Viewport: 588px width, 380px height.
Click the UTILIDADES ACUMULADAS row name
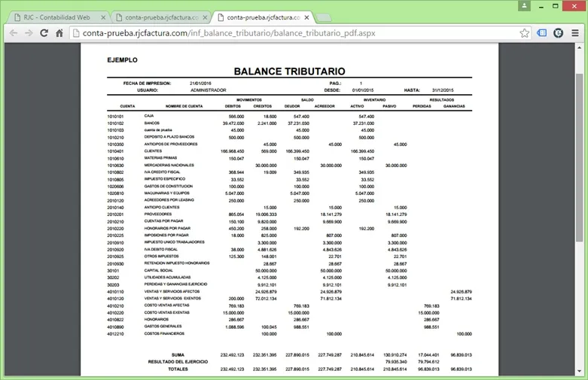167,278
